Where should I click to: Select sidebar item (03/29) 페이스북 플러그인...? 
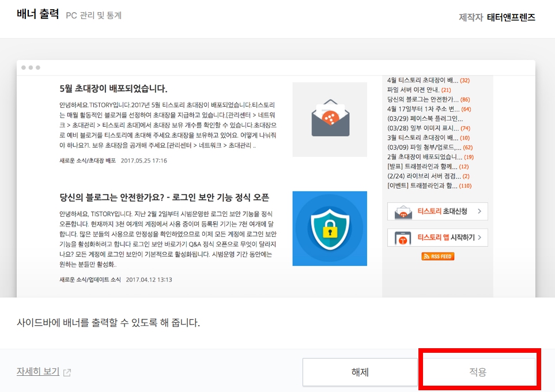point(425,119)
